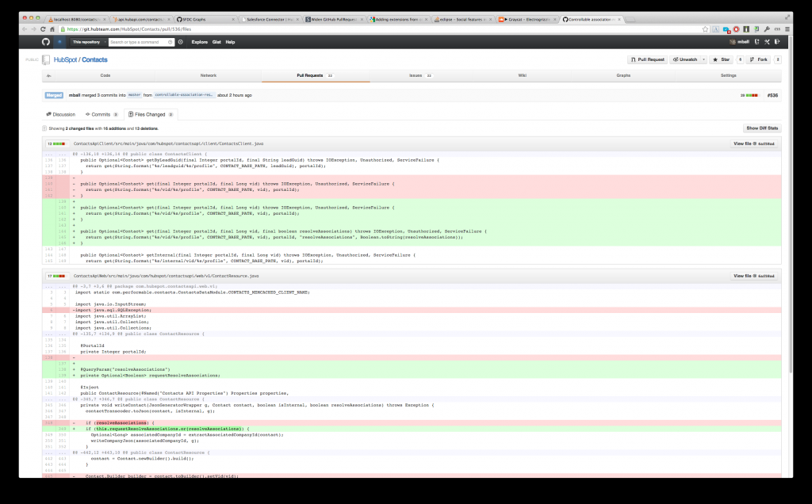Switch to the localhost:8080 browser tab

tap(77, 19)
